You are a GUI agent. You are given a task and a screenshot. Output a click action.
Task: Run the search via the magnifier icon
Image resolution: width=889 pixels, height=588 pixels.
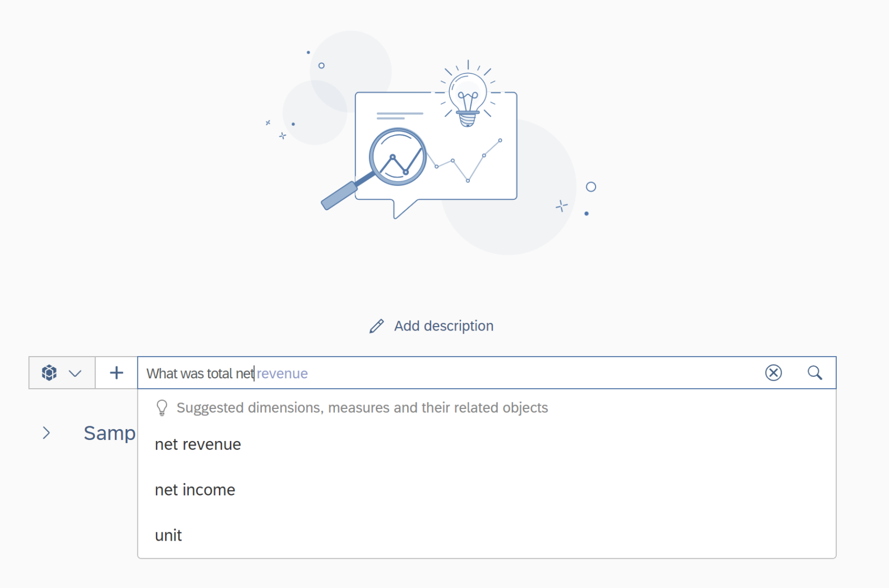(x=815, y=373)
